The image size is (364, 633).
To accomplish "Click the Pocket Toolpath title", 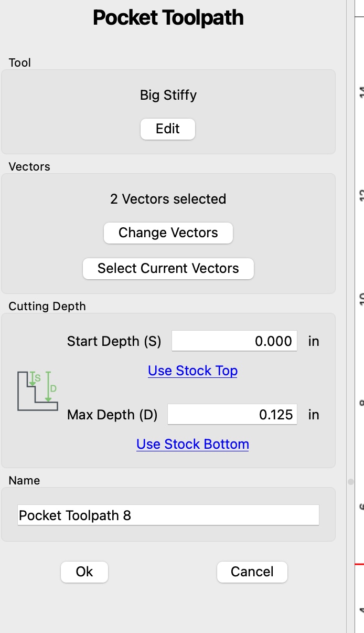I will pos(168,18).
